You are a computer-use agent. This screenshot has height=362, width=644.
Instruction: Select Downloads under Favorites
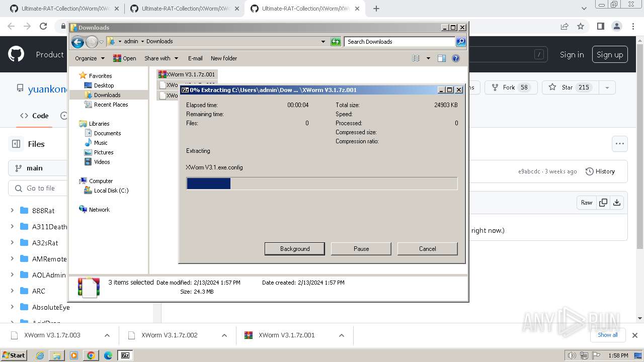pos(107,95)
